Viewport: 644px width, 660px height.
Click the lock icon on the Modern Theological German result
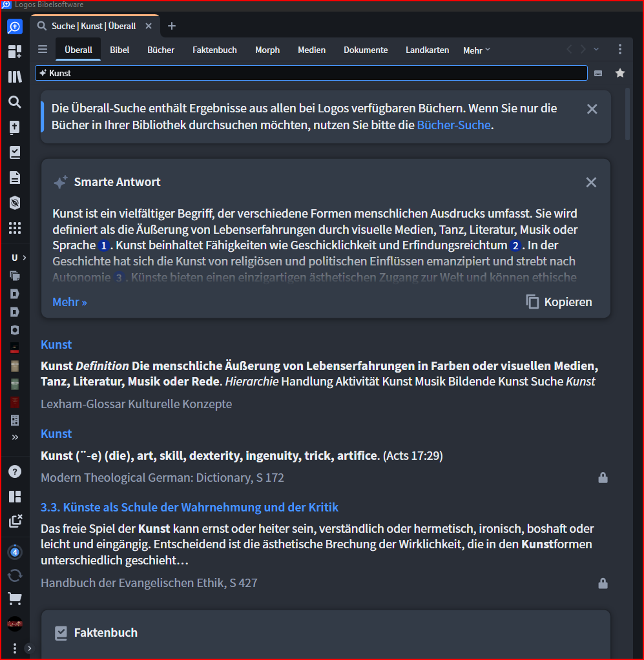603,478
